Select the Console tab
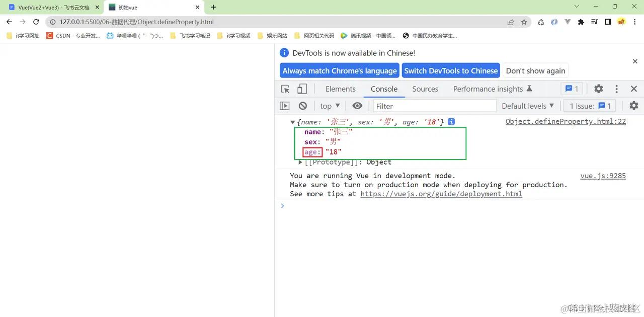The width and height of the screenshot is (644, 317). pyautogui.click(x=384, y=89)
